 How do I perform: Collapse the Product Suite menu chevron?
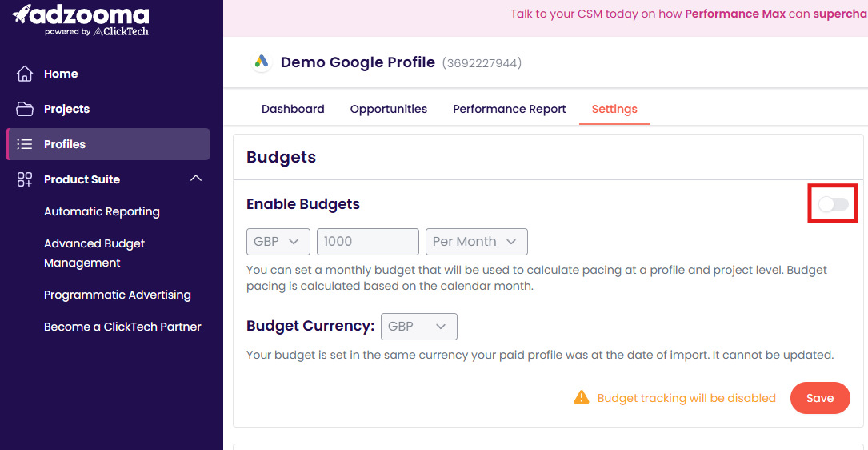(196, 179)
